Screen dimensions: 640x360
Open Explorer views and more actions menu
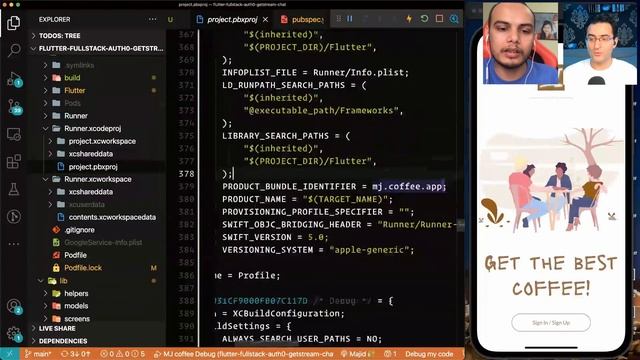[153, 20]
